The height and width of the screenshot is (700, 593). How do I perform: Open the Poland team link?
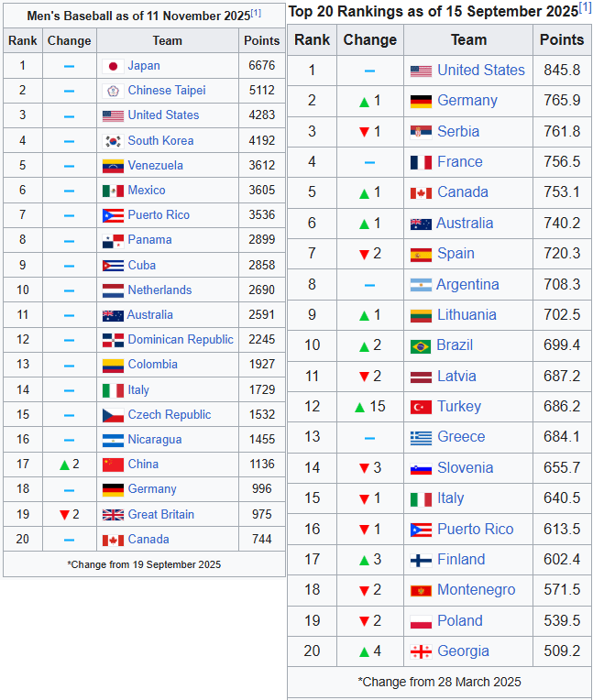click(x=460, y=620)
